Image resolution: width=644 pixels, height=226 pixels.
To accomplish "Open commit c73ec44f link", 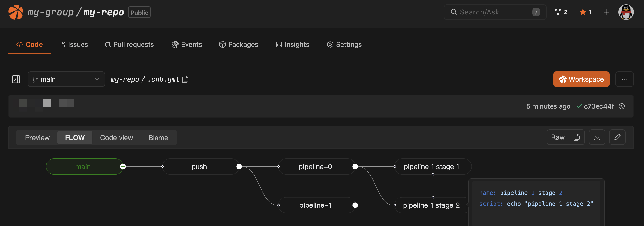I will pos(599,106).
